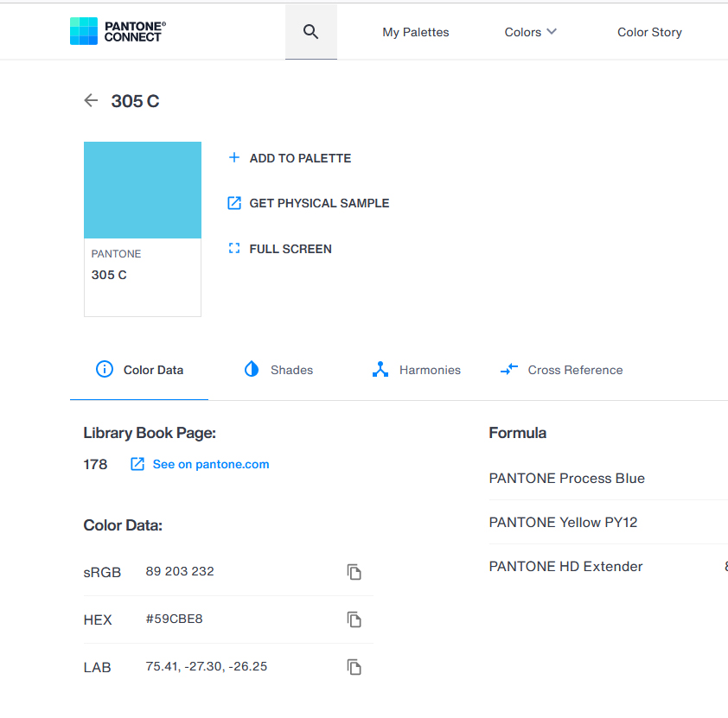Screen dimensions: 728x718
Task: Click FULL SCREEN button
Action: 280,249
